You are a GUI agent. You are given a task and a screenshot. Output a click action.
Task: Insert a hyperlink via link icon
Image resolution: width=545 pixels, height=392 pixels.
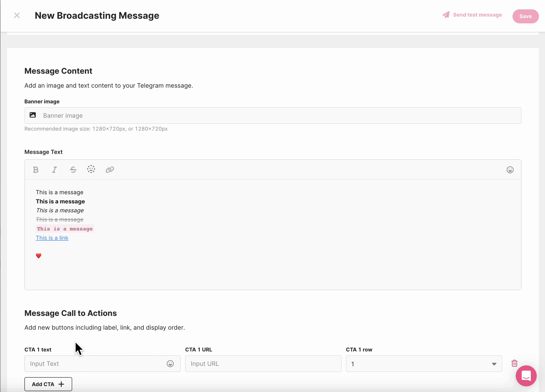pos(110,170)
